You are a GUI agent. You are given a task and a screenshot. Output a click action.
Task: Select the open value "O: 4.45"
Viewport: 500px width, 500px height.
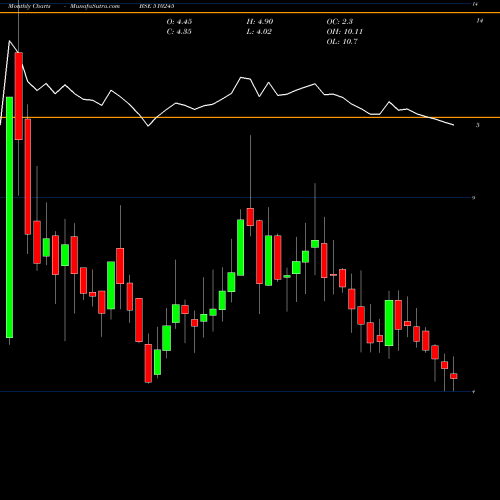(x=179, y=22)
